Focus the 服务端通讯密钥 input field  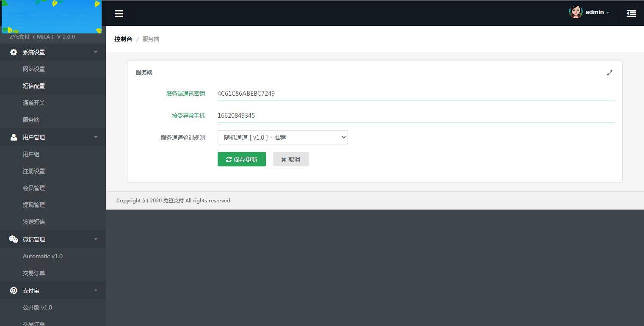pyautogui.click(x=415, y=94)
